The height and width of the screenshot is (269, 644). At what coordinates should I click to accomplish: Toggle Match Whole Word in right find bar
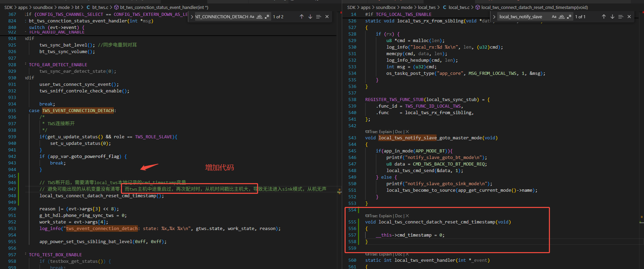(562, 17)
